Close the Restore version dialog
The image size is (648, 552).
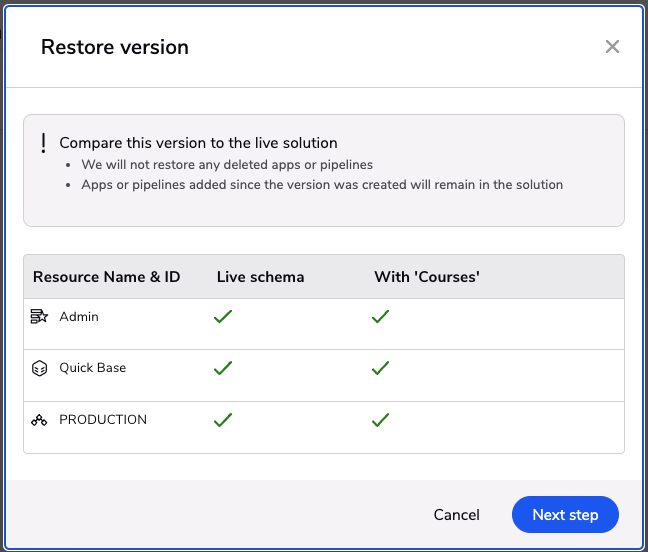[x=613, y=47]
